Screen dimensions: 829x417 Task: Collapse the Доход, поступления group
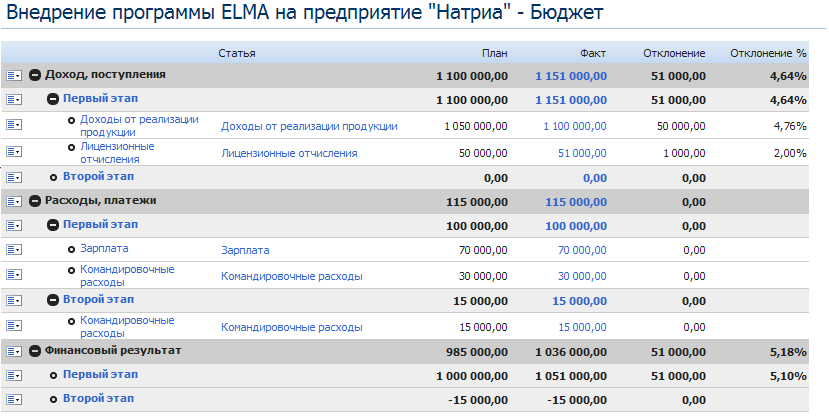coord(35,75)
